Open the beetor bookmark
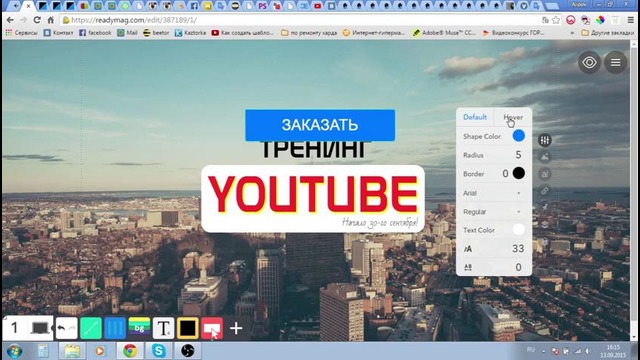The image size is (640, 360). pyautogui.click(x=156, y=33)
